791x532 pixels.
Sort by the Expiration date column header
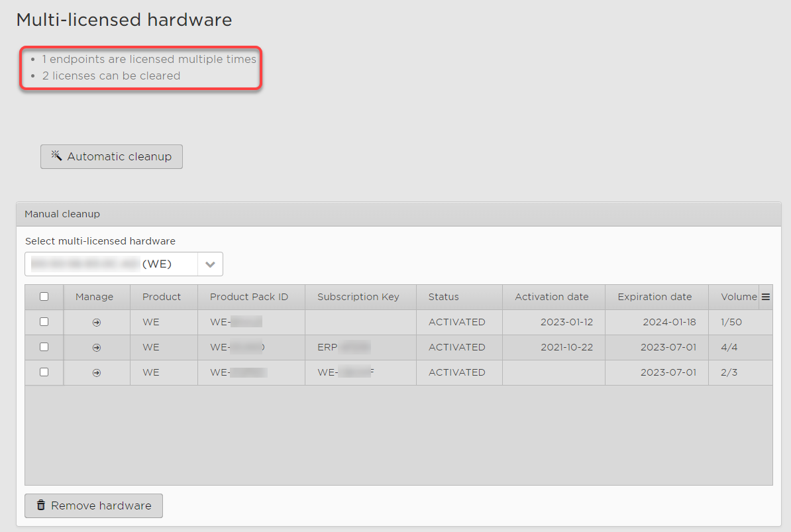click(655, 297)
